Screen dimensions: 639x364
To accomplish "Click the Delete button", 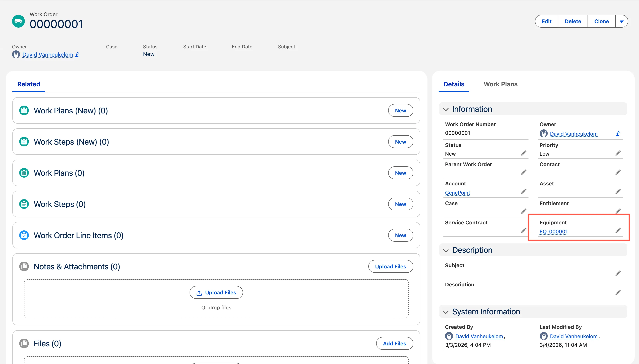I will click(573, 22).
